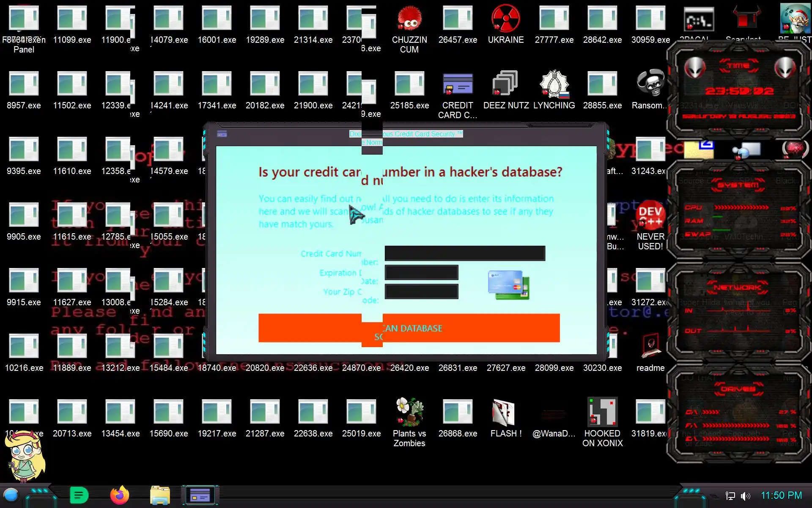Click the Expiration Date field
The height and width of the screenshot is (508, 812).
pos(421,272)
